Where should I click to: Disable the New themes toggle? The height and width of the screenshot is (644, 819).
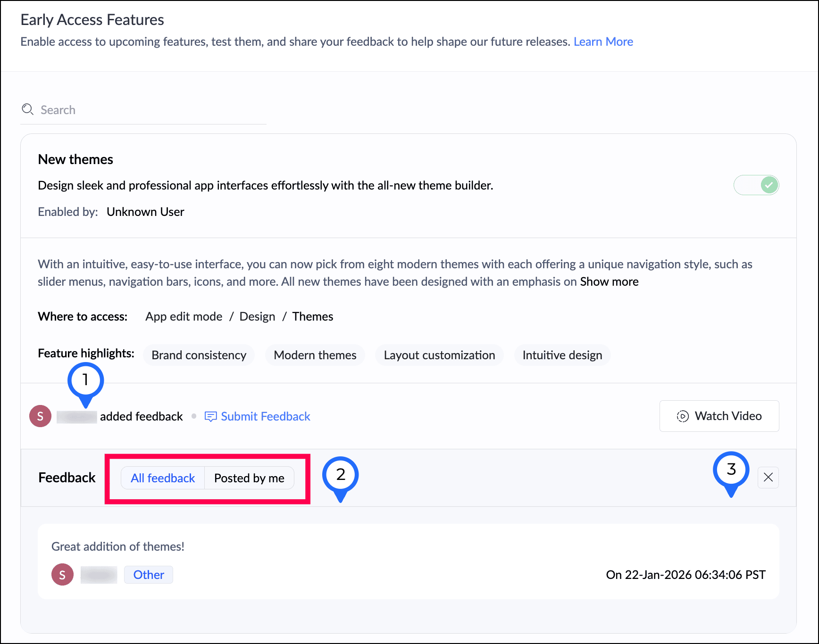click(756, 185)
